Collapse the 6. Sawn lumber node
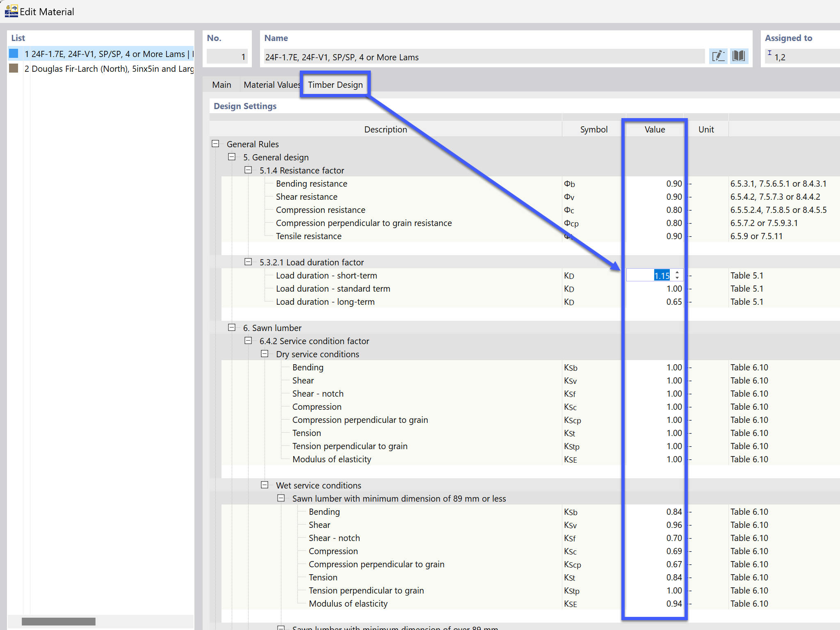 coord(232,327)
